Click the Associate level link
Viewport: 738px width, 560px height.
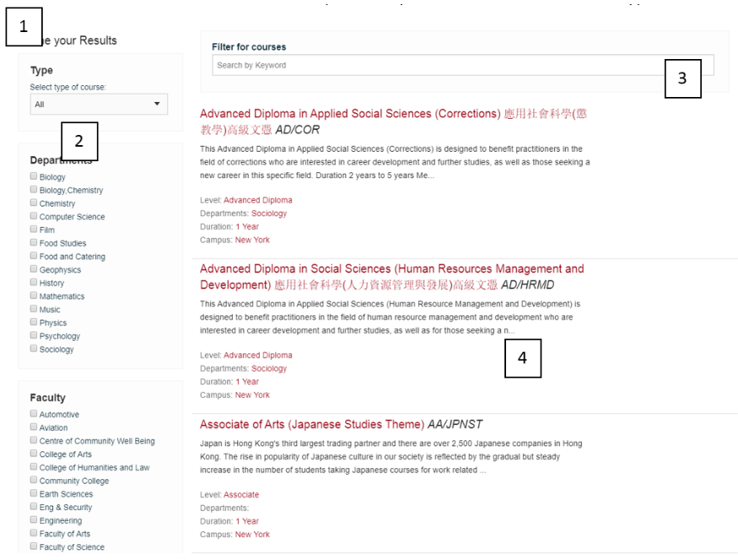[241, 495]
